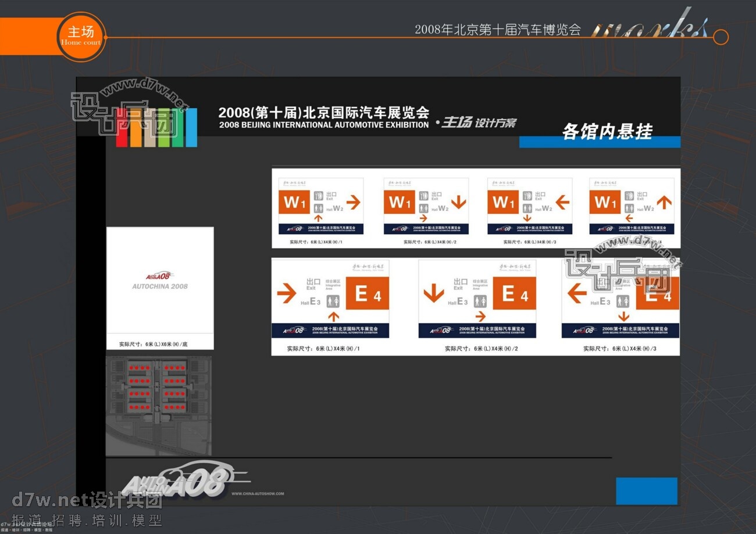756x534 pixels.
Task: Click the large down arrow on E4 sign /2
Action: point(434,293)
